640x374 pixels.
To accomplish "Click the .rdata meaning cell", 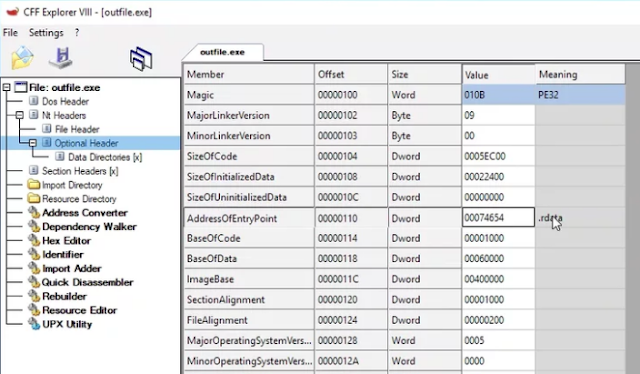I will point(580,218).
